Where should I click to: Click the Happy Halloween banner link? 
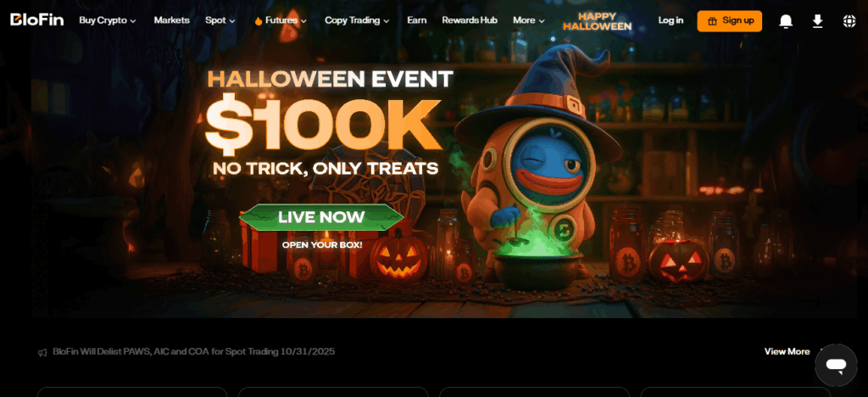[x=597, y=21]
